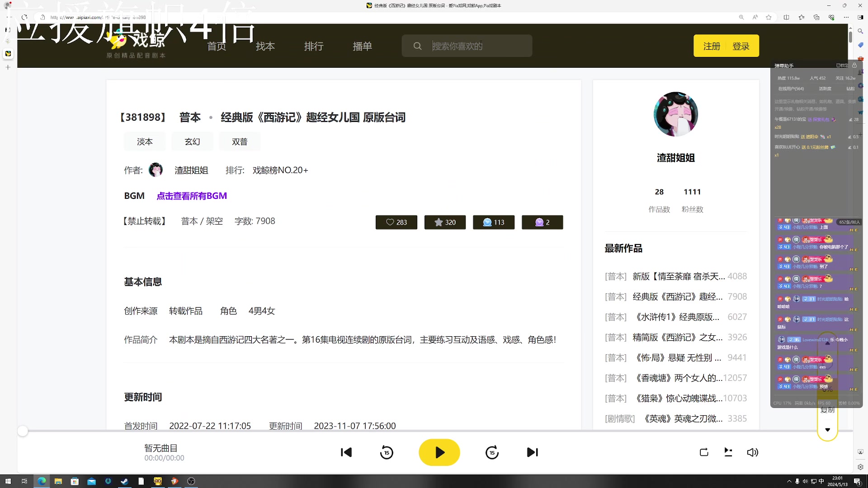Open Steam from the Windows taskbar
The width and height of the screenshot is (868, 488).
pyautogui.click(x=124, y=481)
